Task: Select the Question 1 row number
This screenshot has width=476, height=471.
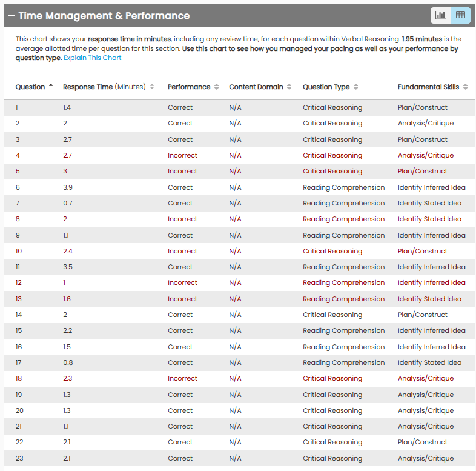Action: click(x=17, y=107)
